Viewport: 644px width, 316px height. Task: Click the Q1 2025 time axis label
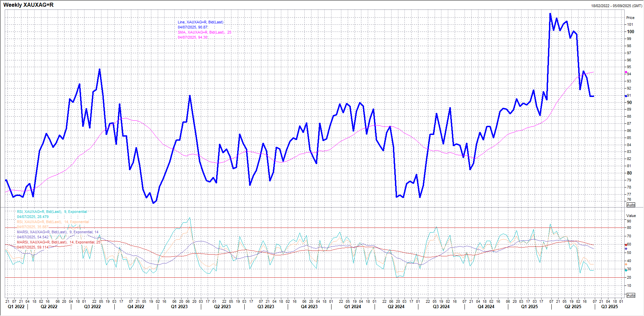click(x=529, y=307)
